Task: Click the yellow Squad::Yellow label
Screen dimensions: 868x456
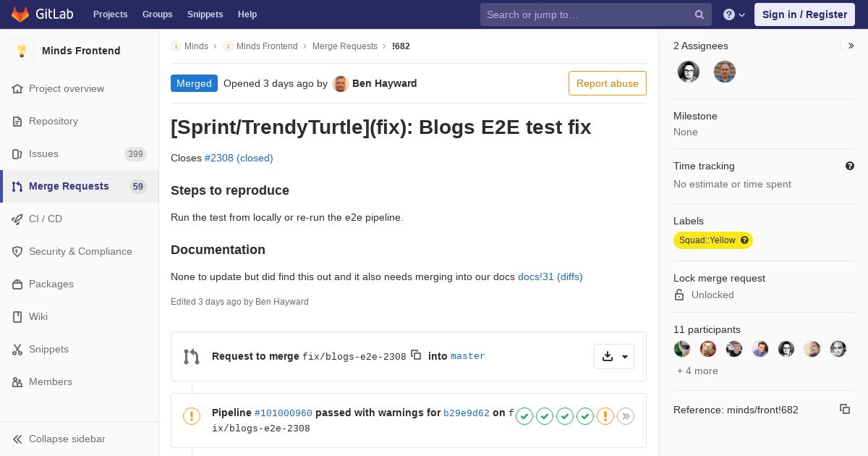Action: point(713,240)
